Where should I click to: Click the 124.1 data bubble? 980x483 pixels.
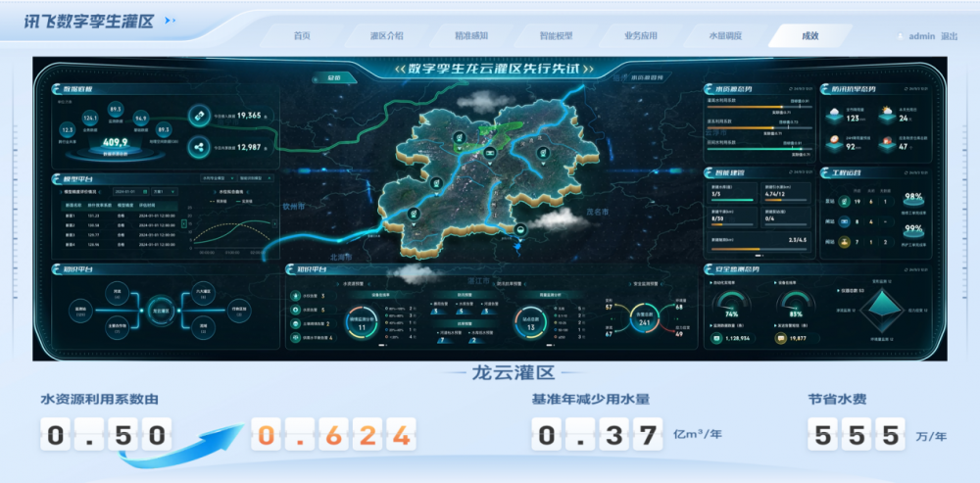click(90, 118)
